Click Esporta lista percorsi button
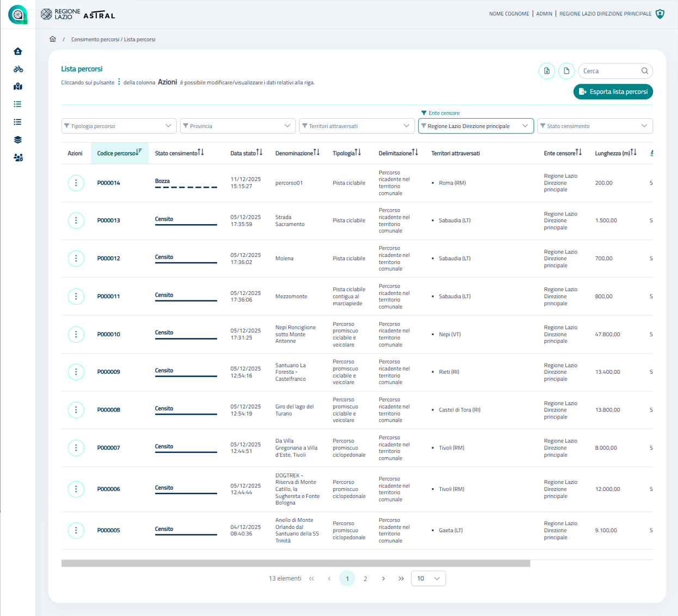 tap(613, 91)
